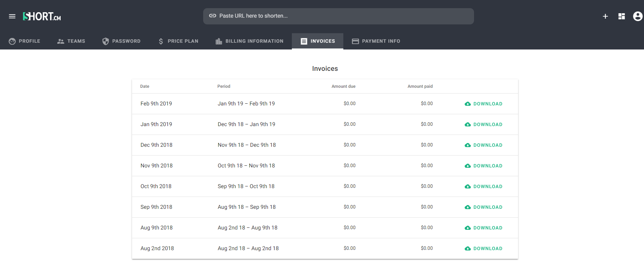Click period 'Aug 2nd 18 – Aug 2nd 18'
The image size is (644, 262).
click(x=248, y=248)
